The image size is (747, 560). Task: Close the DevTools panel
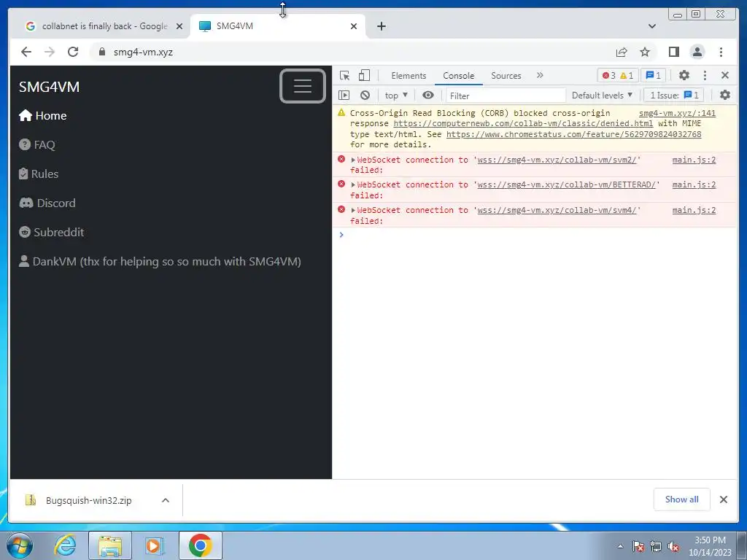tap(725, 75)
